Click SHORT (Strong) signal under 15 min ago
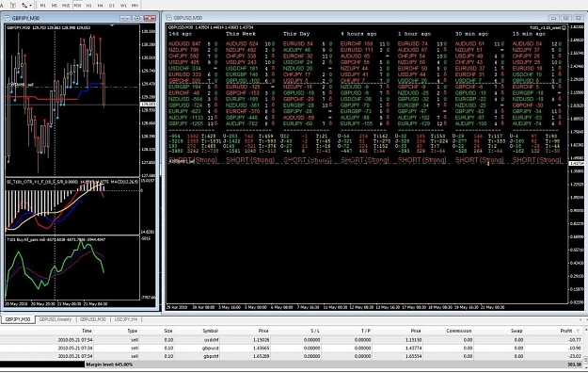Viewport: 588px width, 373px height. click(x=537, y=160)
